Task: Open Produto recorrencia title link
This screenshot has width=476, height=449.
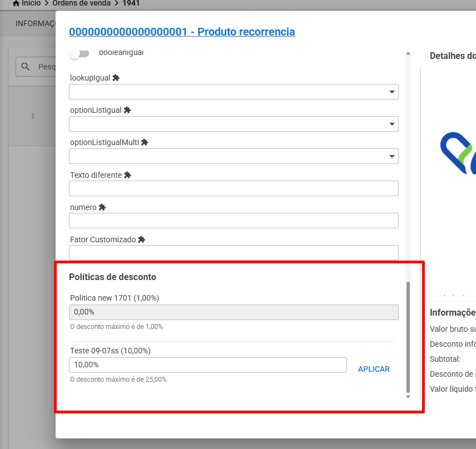Action: click(182, 32)
